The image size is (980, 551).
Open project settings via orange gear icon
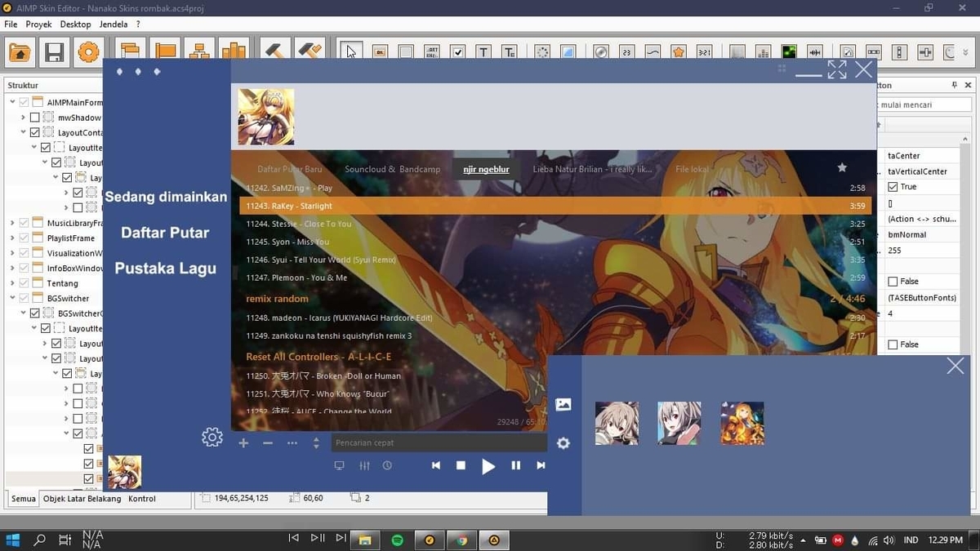click(87, 53)
